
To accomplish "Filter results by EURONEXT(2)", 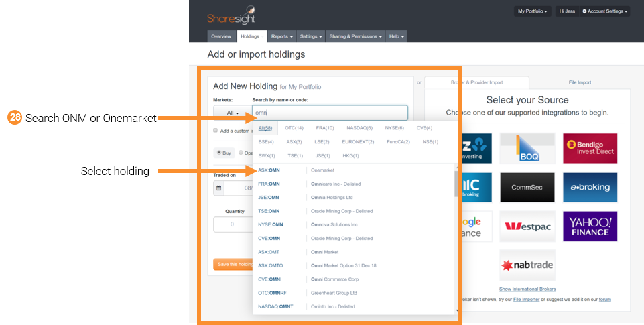I will pyautogui.click(x=358, y=142).
